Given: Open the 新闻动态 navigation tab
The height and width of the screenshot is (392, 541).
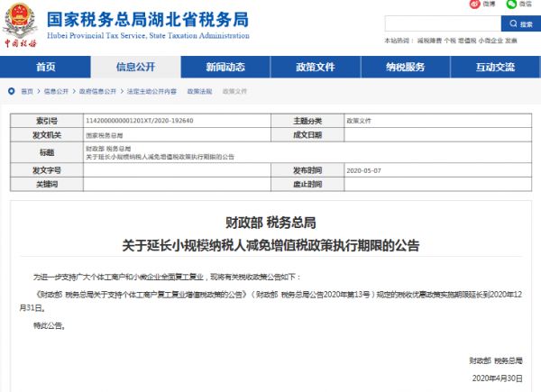Looking at the screenshot, I should tap(225, 68).
